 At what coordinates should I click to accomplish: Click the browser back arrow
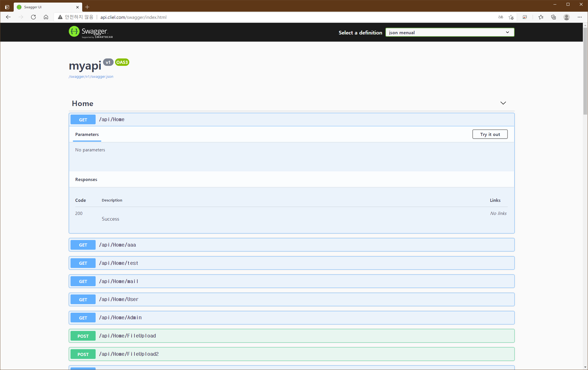8,17
